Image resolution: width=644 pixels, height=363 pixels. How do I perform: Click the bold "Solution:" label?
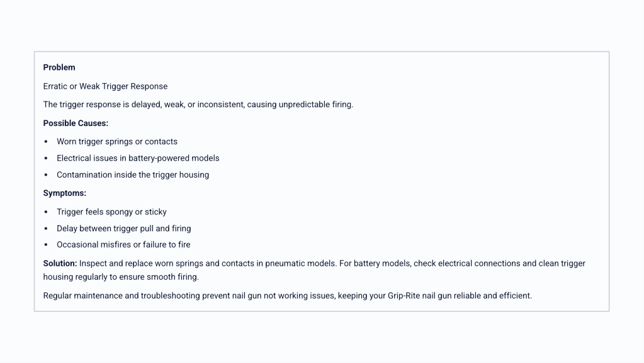[x=60, y=263]
